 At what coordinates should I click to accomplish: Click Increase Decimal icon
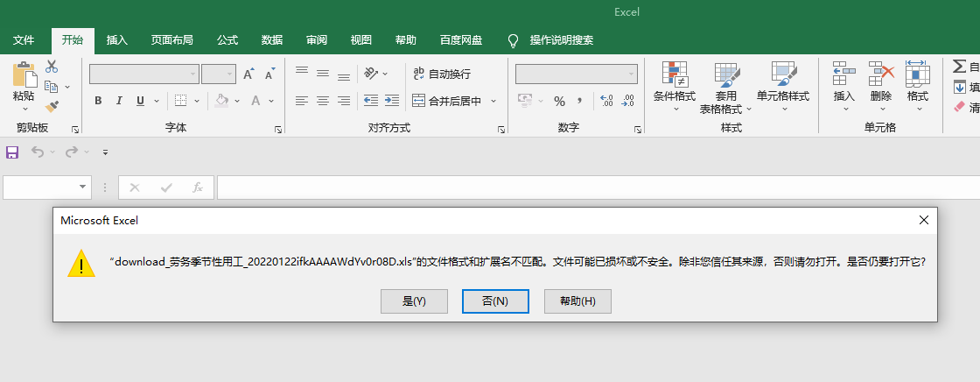[606, 100]
